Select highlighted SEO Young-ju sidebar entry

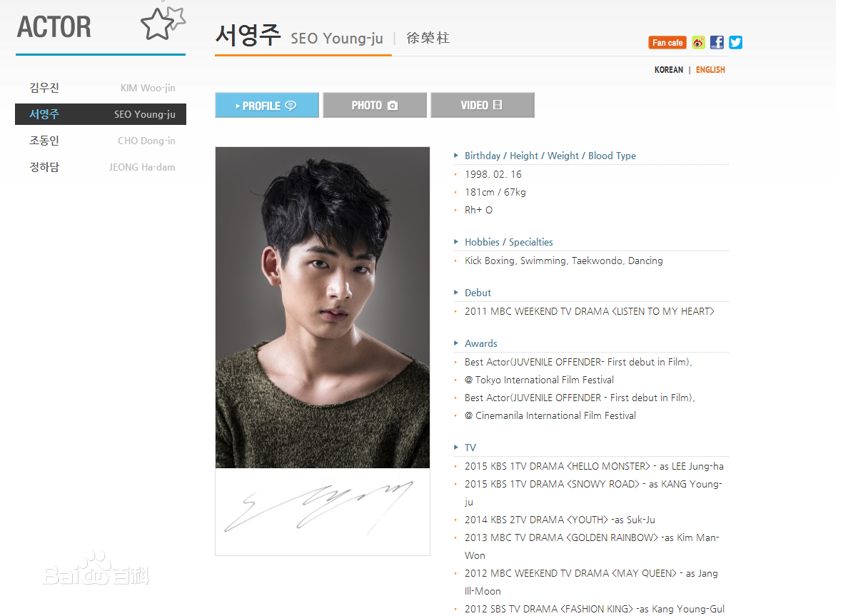pyautogui.click(x=101, y=114)
